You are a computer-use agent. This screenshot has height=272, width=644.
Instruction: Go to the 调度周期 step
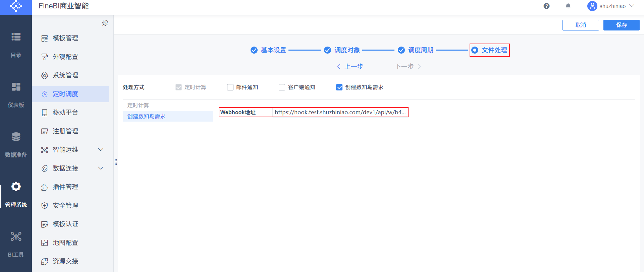tap(416, 50)
